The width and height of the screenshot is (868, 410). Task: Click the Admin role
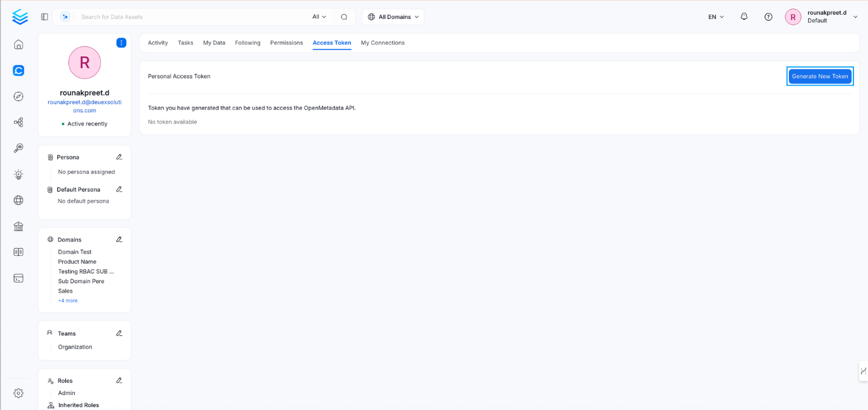point(66,393)
